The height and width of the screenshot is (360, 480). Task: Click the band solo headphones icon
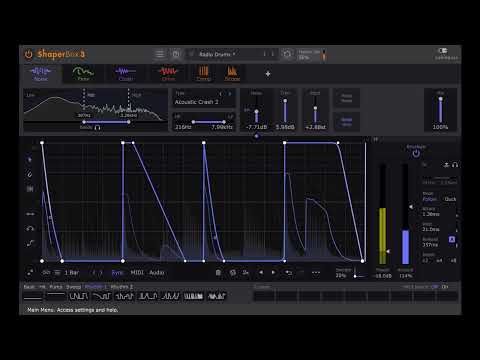tap(97, 128)
